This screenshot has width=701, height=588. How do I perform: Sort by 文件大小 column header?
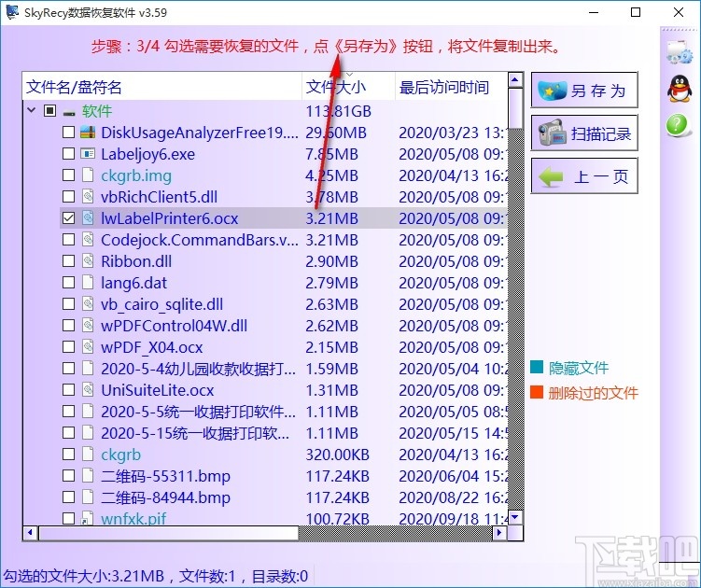[349, 87]
